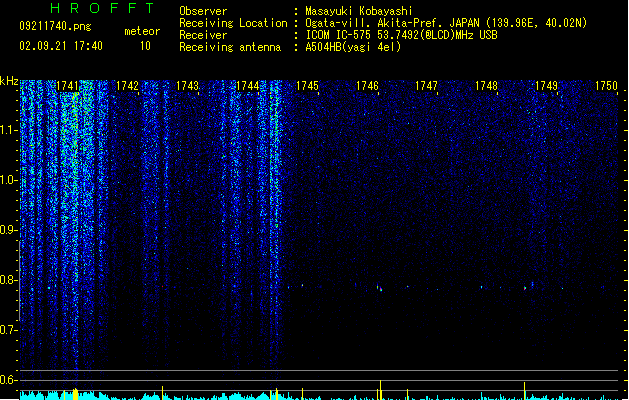Click the 1742 time axis label
Image resolution: width=629 pixels, height=400 pixels.
click(x=127, y=86)
